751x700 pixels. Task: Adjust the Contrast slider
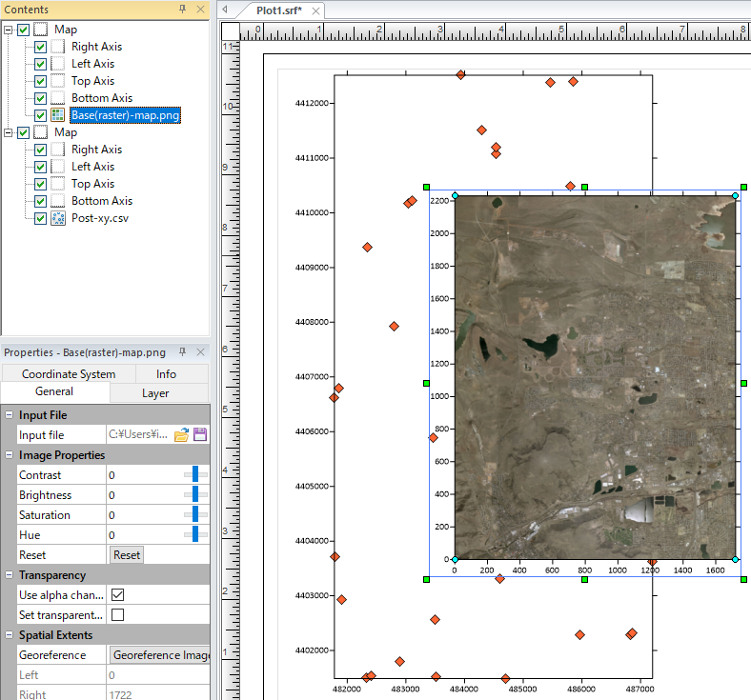pos(195,474)
